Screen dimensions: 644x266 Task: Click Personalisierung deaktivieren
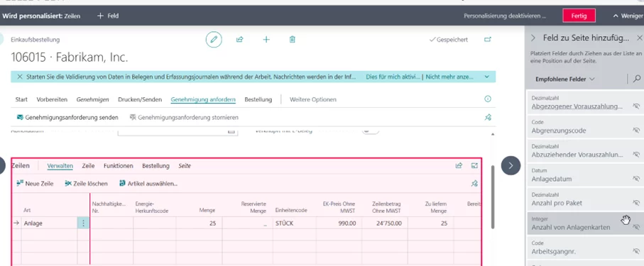click(x=505, y=16)
